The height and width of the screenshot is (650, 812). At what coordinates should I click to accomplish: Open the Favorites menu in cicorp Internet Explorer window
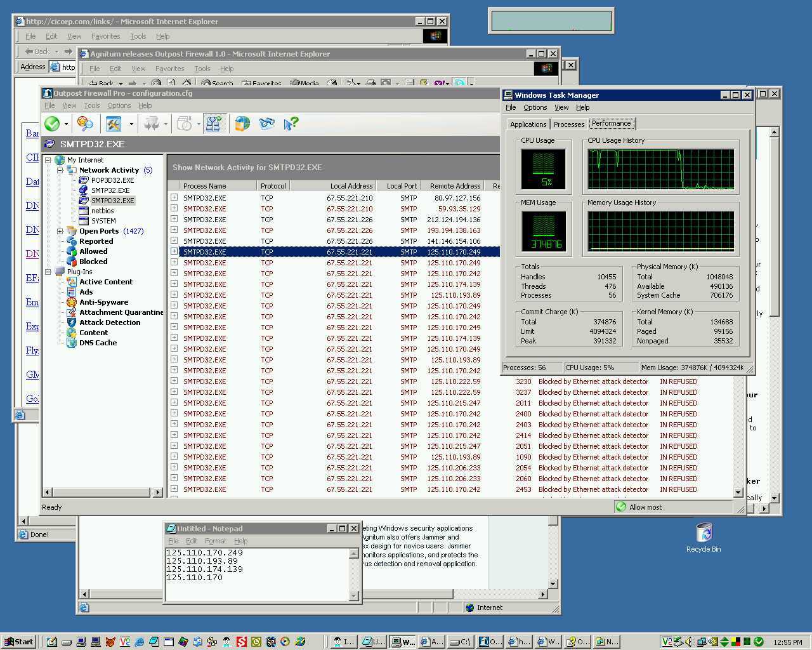click(105, 36)
